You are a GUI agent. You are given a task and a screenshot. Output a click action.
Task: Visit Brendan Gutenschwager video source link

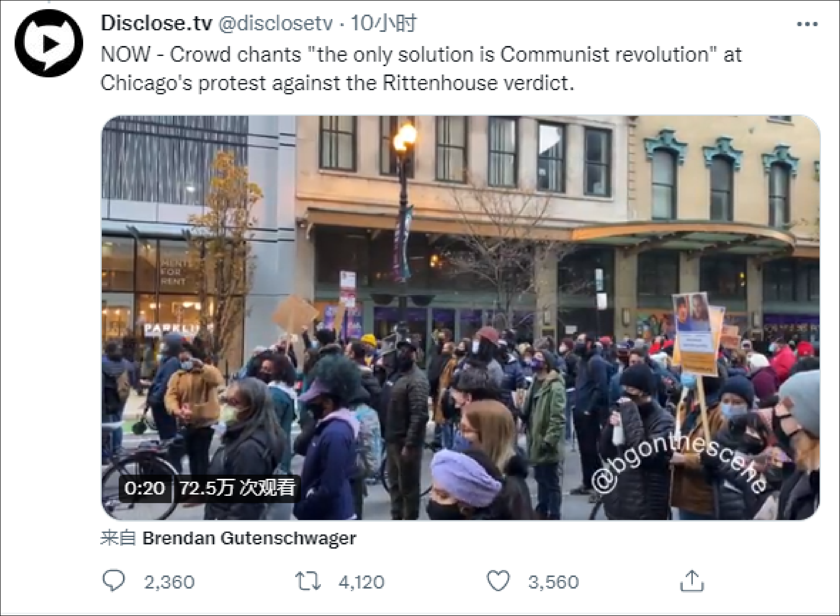point(249,538)
